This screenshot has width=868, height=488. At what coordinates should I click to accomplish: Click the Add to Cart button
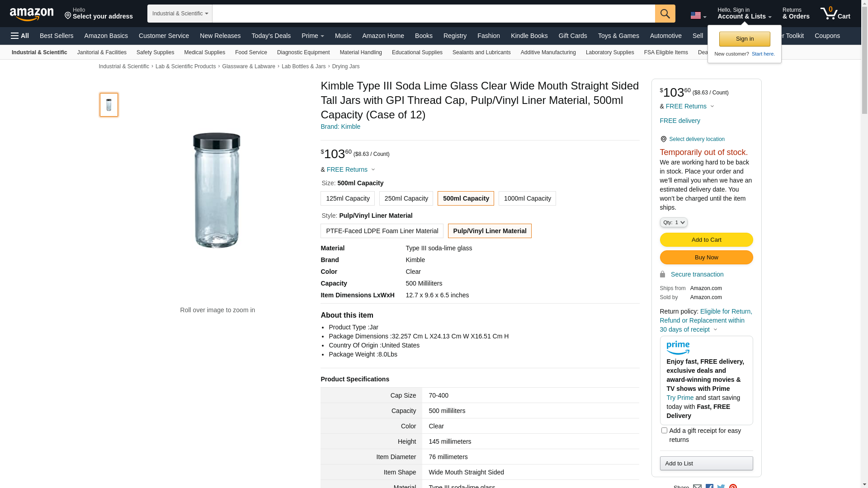(706, 240)
